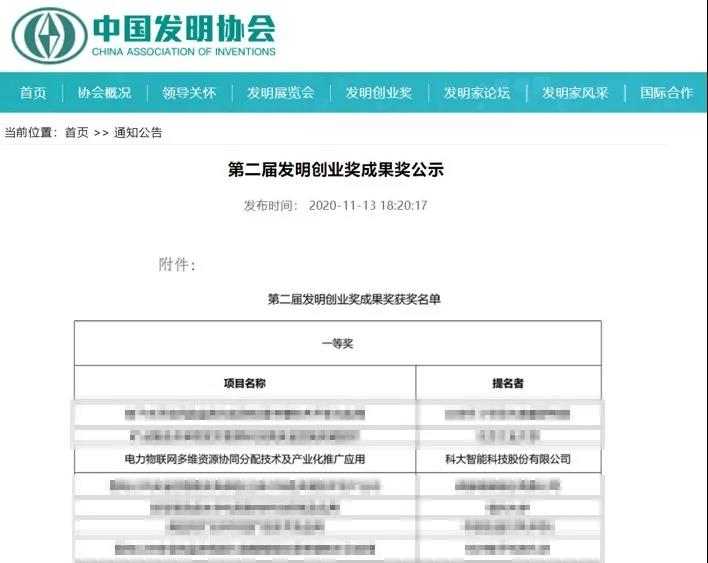Click the 首页 breadcrumb link
708x563 pixels.
coord(76,132)
